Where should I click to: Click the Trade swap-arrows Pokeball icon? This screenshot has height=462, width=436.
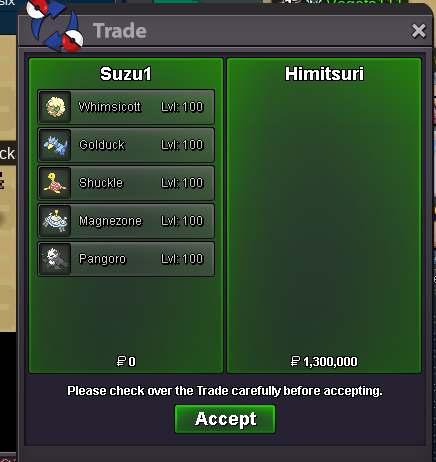click(x=55, y=26)
